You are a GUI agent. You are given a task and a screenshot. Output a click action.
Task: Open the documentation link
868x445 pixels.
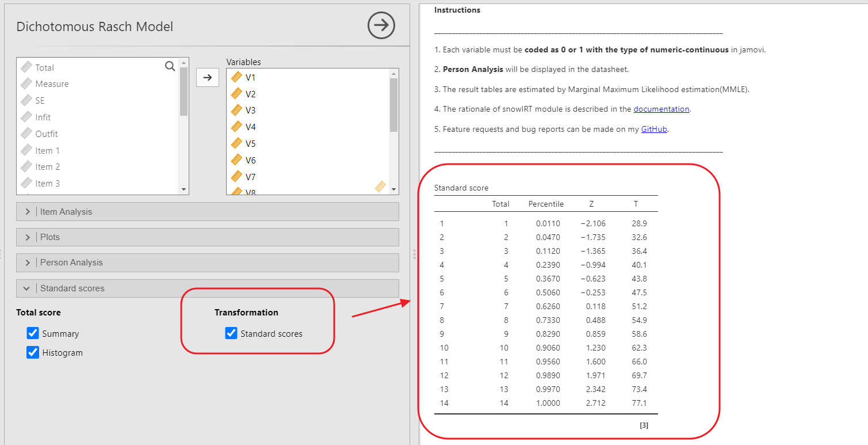661,109
